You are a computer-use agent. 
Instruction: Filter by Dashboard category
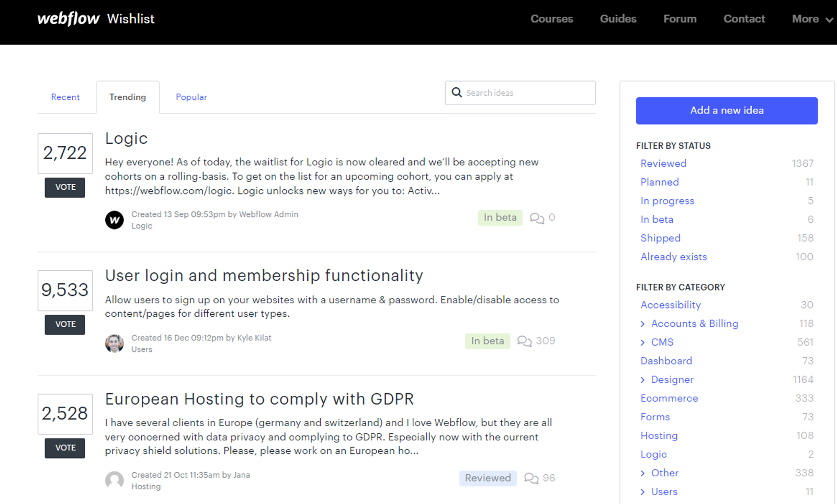(x=666, y=361)
